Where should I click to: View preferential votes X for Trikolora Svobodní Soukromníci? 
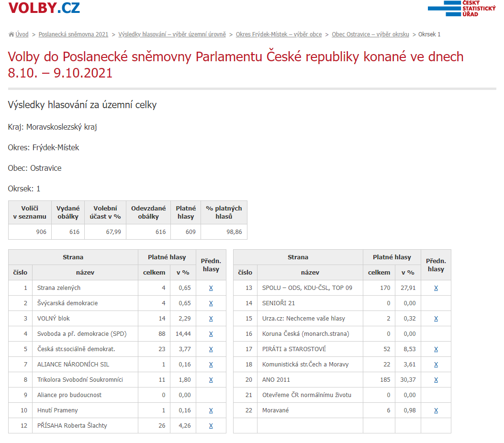[x=211, y=380]
